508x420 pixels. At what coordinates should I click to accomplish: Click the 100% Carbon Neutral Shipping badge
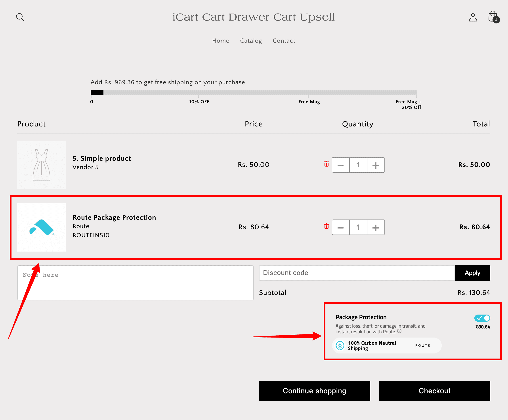tap(387, 346)
